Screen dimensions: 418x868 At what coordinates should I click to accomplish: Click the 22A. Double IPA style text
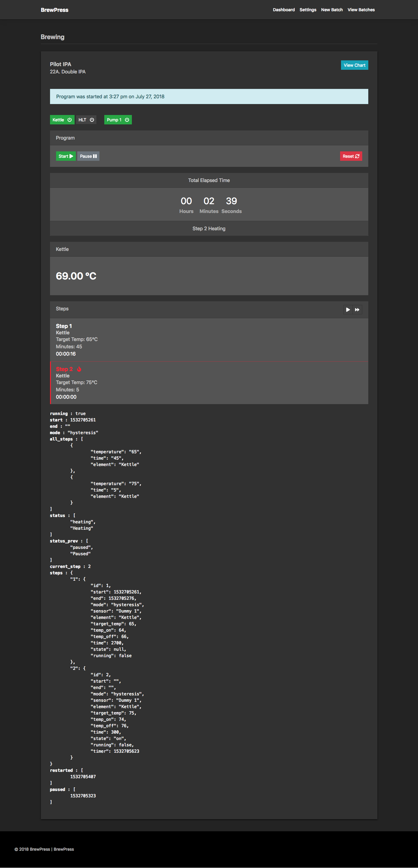pos(68,72)
